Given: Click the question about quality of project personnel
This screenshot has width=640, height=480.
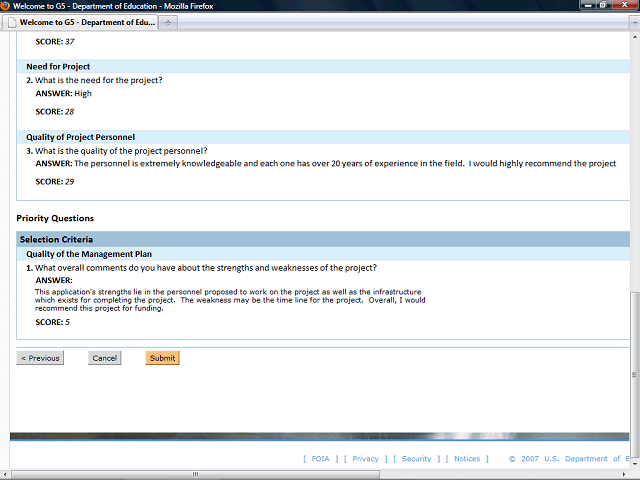Looking at the screenshot, I should tap(121, 151).
